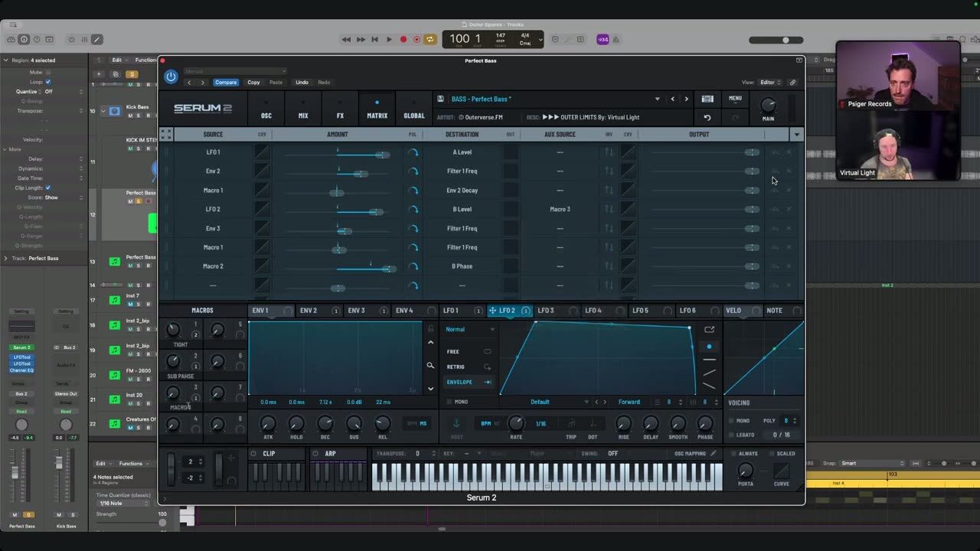Click the invert arrows in the LFO 2 row
Viewport: 980px width, 551px height.
(x=609, y=209)
